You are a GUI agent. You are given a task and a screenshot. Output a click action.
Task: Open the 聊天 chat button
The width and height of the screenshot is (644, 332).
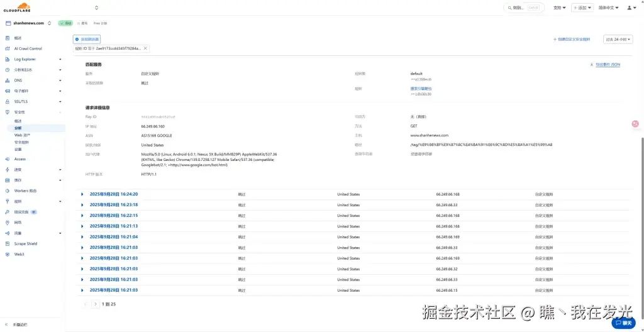pyautogui.click(x=624, y=323)
